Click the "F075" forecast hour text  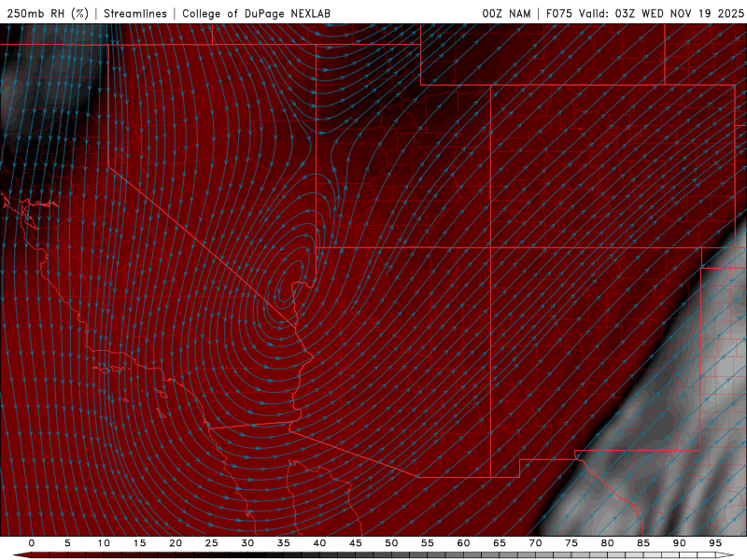(558, 13)
